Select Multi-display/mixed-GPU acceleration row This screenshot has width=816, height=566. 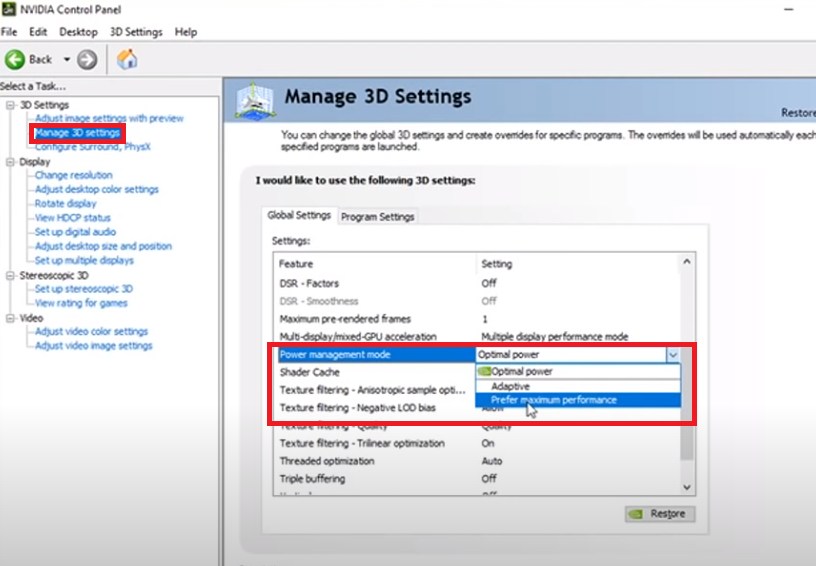coord(476,337)
